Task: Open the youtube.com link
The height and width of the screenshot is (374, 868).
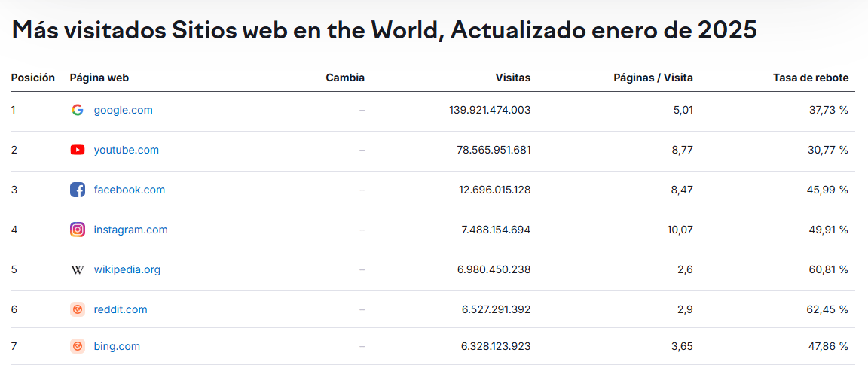Action: point(126,150)
